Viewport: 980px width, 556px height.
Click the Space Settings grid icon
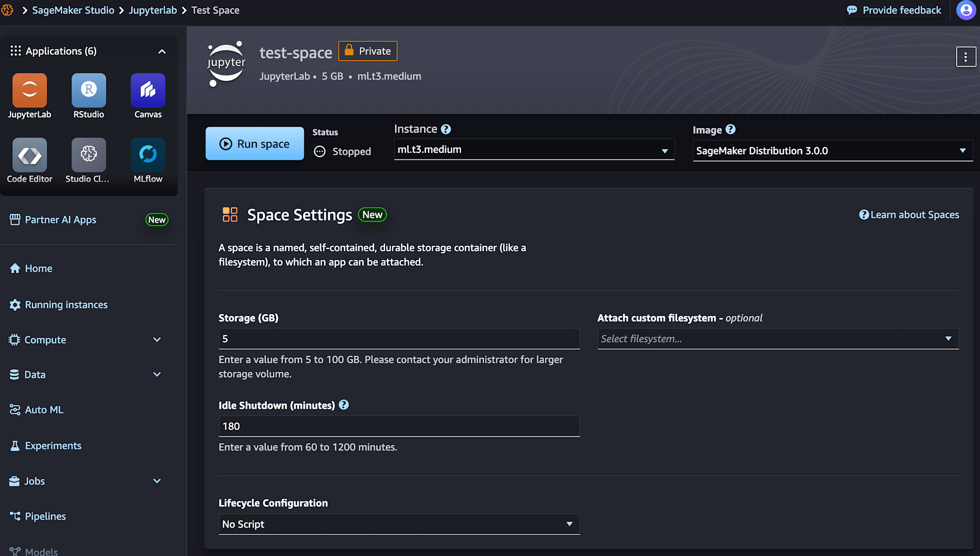[x=230, y=215]
